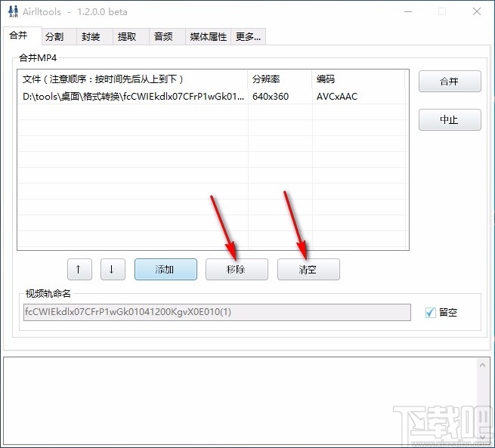Viewport: 495px width, 448px height.
Task: Open the 更多... tab
Action: (248, 36)
